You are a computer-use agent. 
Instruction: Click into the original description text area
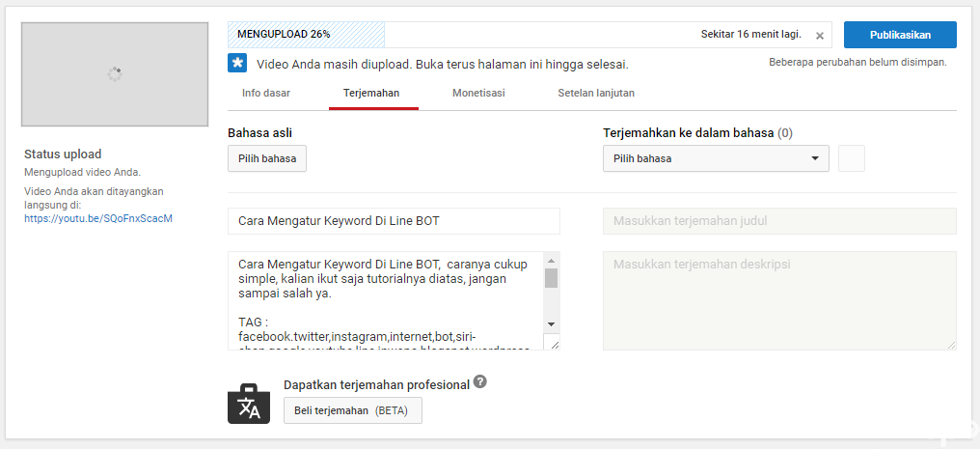point(386,300)
